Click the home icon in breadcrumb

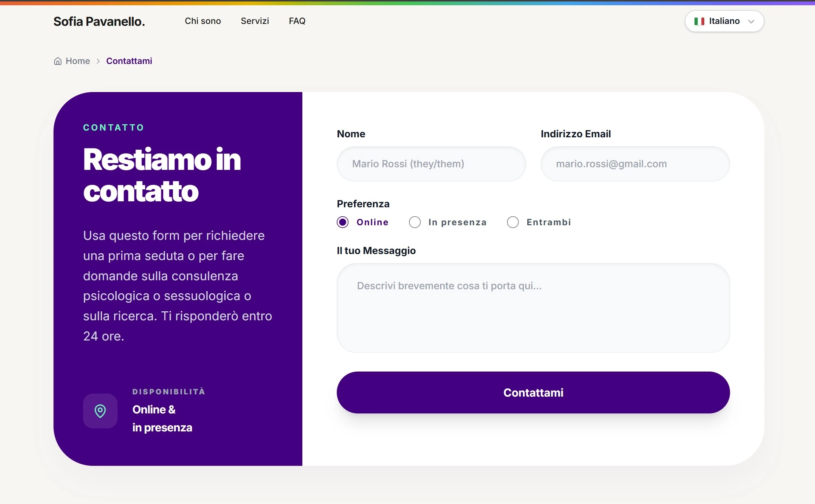tap(58, 61)
